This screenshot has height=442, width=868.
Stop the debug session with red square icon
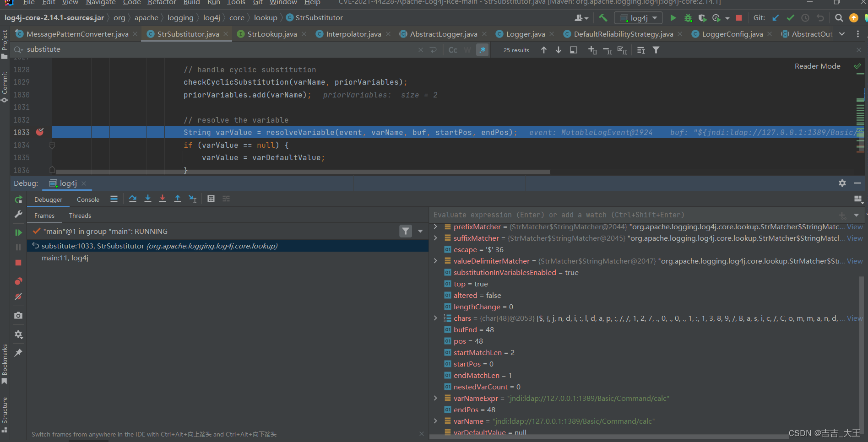[x=18, y=263]
